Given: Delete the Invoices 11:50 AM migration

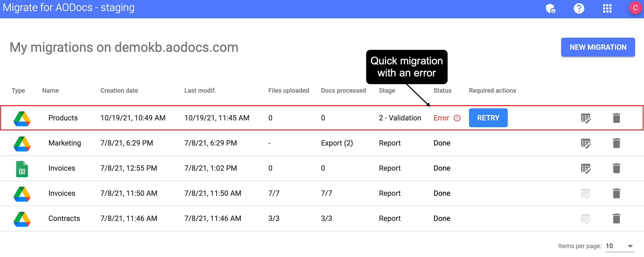Looking at the screenshot, I should [616, 193].
